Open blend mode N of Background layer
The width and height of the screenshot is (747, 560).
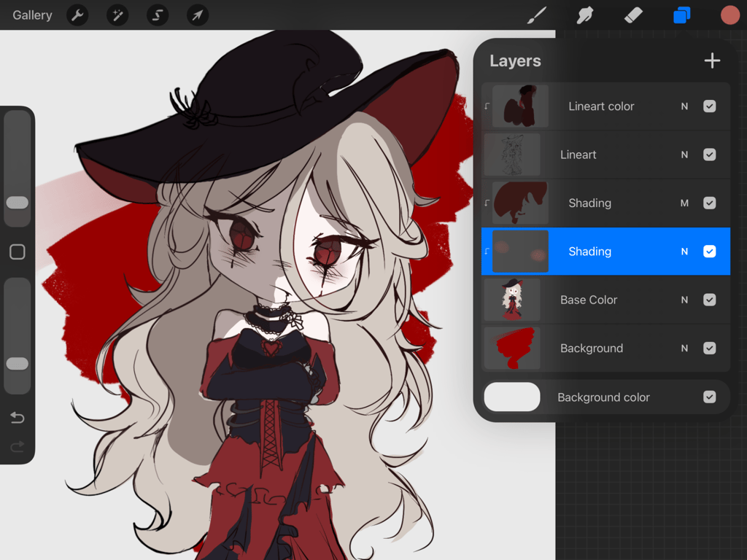click(684, 349)
